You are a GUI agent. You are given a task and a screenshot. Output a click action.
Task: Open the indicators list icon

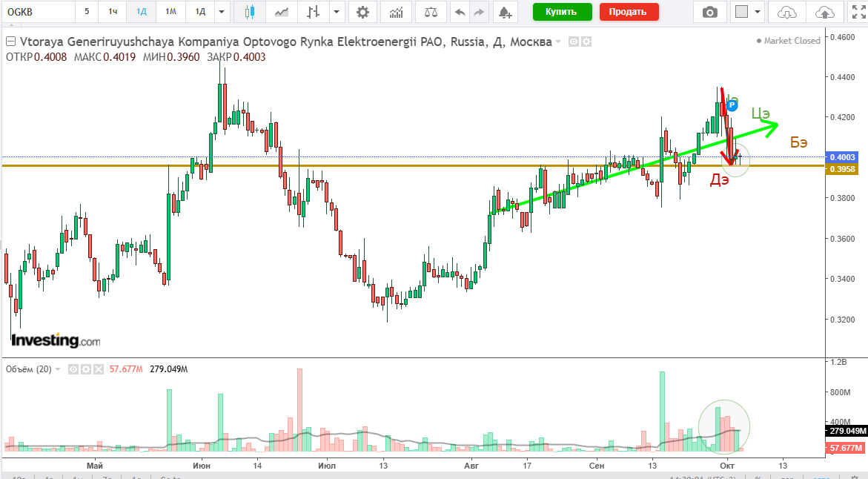pyautogui.click(x=396, y=12)
